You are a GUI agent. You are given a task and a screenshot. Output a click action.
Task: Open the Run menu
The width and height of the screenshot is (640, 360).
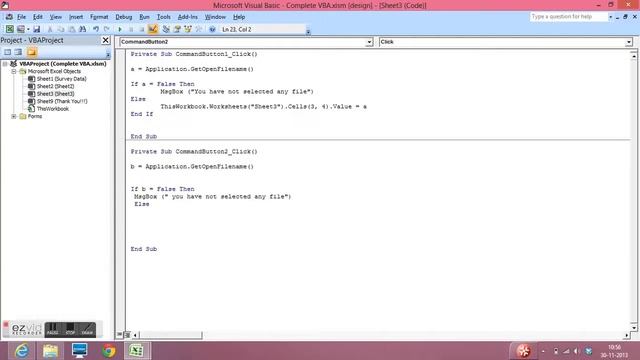144,17
